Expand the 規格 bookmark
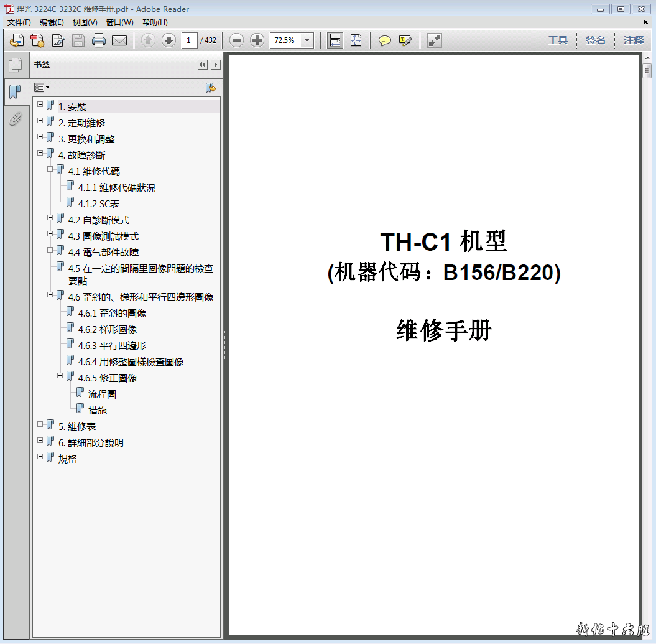The height and width of the screenshot is (644, 656). click(40, 457)
